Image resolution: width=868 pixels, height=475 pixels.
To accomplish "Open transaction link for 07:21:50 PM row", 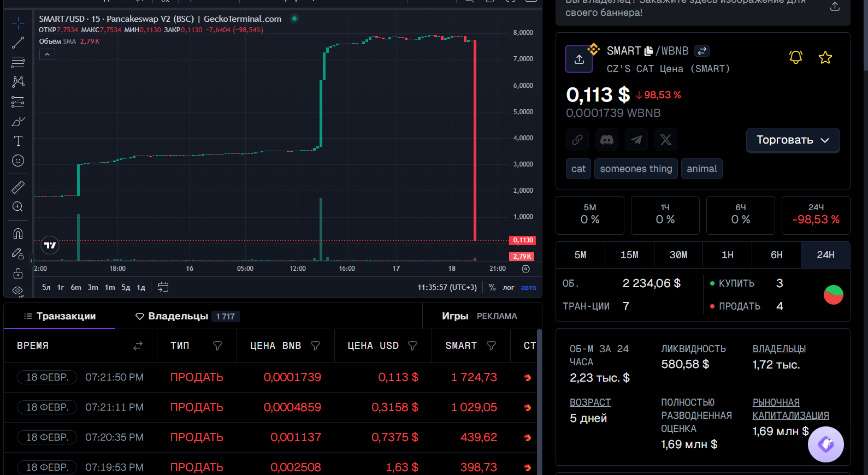I will pos(527,377).
